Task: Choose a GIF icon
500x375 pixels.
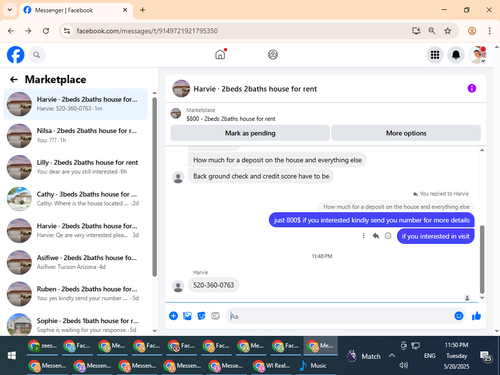Action: 215,316
